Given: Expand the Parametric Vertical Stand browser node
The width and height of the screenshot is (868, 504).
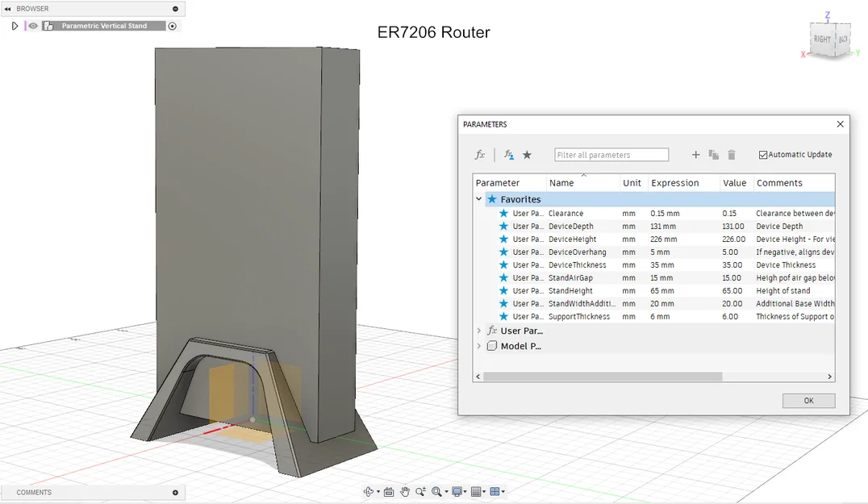Looking at the screenshot, I should tap(14, 25).
